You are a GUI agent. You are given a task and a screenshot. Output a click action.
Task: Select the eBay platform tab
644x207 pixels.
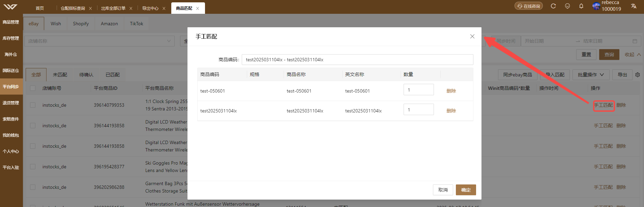[34, 24]
